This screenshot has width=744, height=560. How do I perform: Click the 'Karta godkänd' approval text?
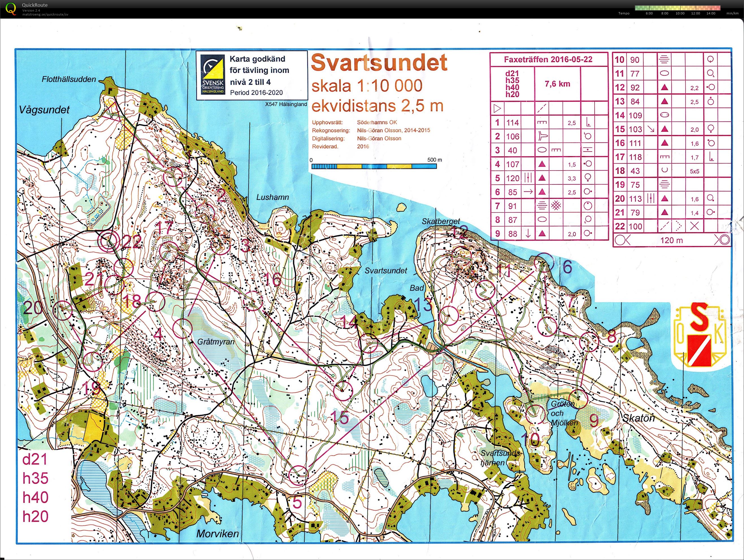pyautogui.click(x=257, y=59)
